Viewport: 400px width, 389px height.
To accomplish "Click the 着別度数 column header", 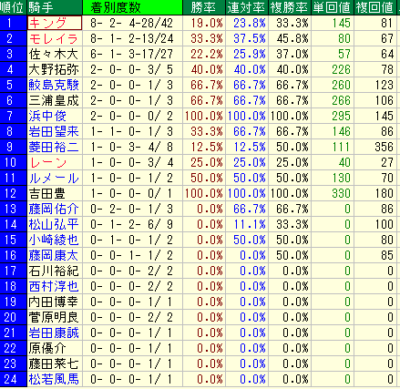I will coord(132,7).
